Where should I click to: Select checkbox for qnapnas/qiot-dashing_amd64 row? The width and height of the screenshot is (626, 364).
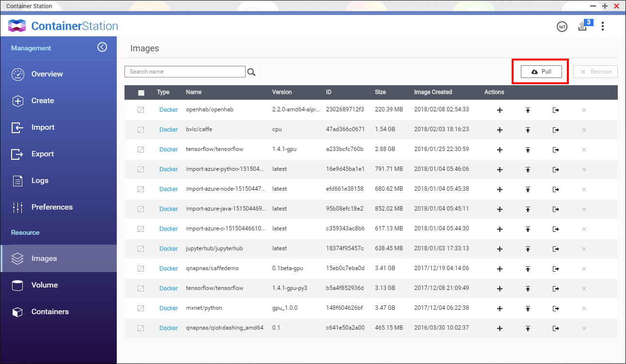pyautogui.click(x=141, y=328)
